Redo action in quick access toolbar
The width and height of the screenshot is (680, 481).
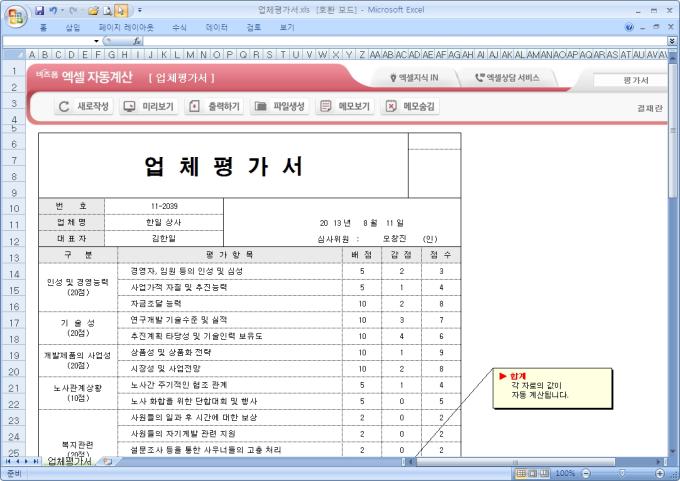click(73, 10)
